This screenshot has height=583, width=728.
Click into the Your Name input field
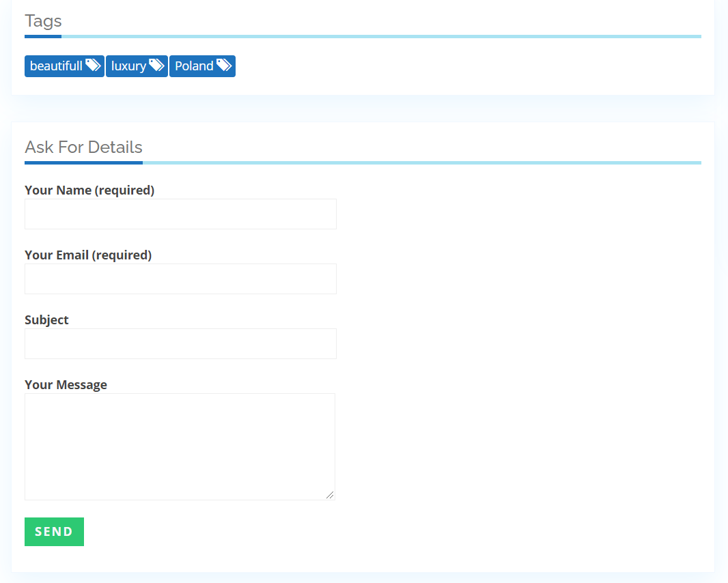point(180,214)
